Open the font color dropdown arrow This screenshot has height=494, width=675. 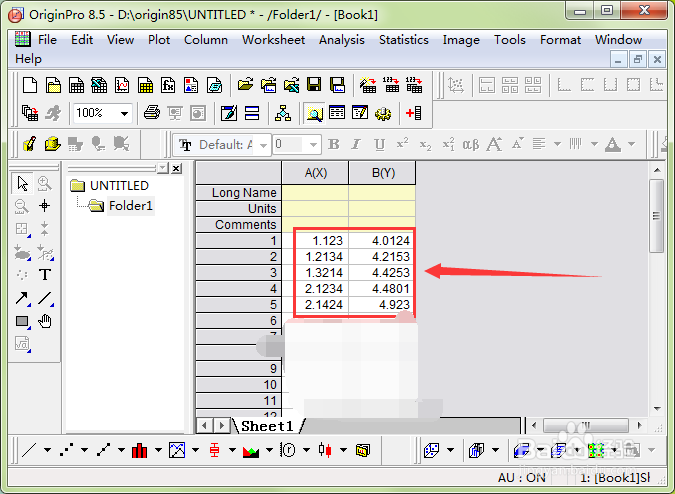632,144
